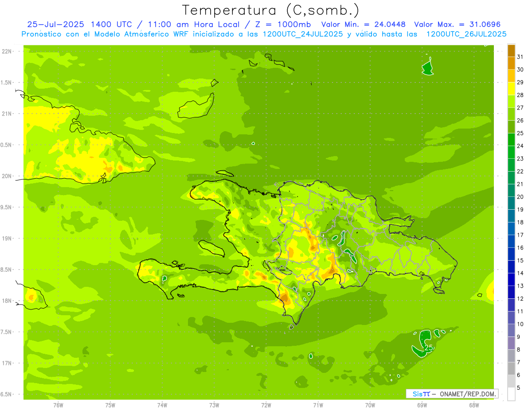Click the "21N" latitude axis label
This screenshot has height=411, width=532.
click(6, 114)
